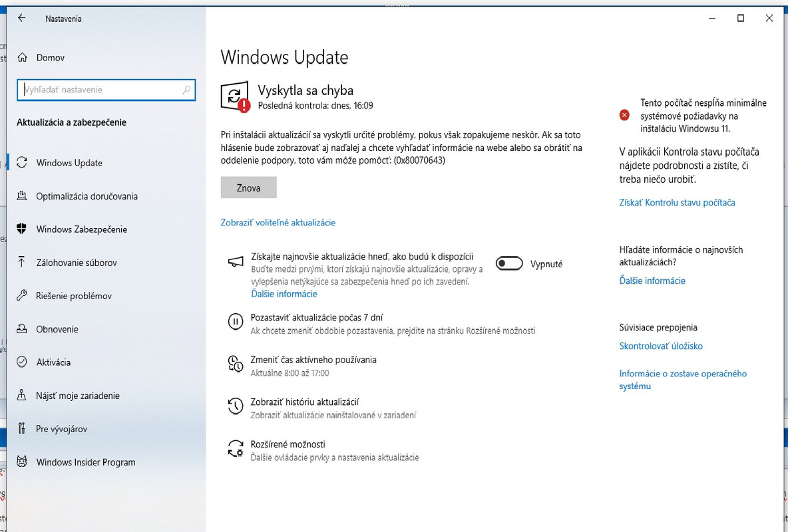The width and height of the screenshot is (788, 532).
Task: Click the clock icon for active hours
Action: [x=236, y=364]
